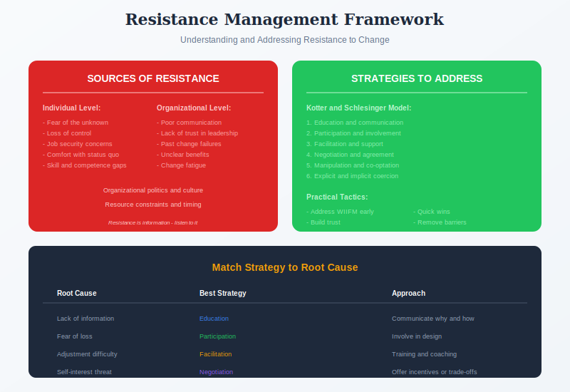Select the 'Individual Level:' subheading
The width and height of the screenshot is (570, 392).
point(72,108)
